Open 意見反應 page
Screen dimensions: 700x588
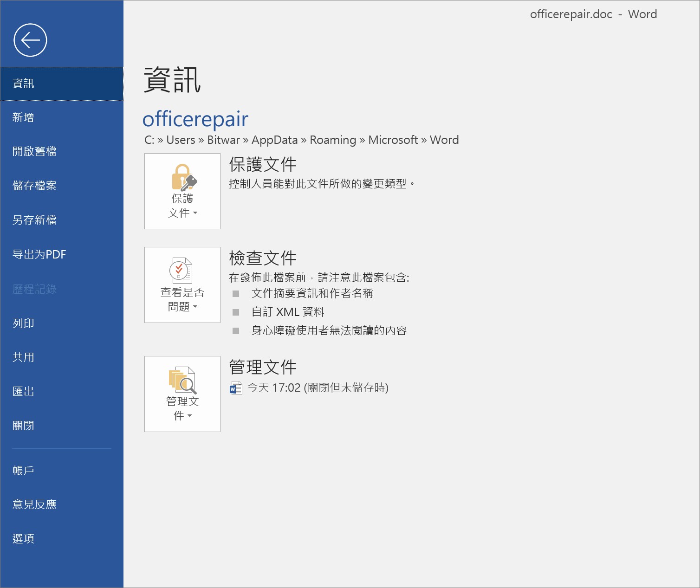[x=62, y=504]
